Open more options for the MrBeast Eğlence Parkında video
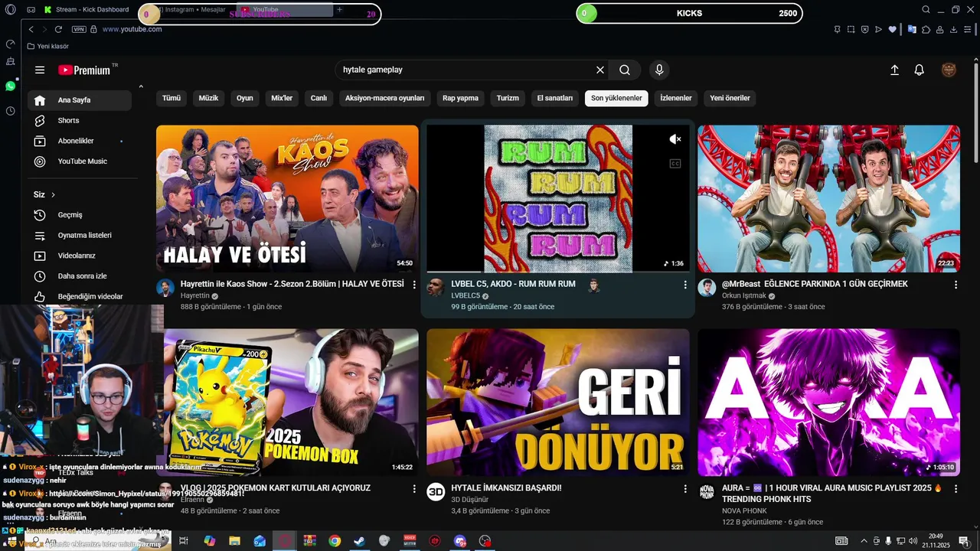The image size is (980, 551). click(x=955, y=285)
